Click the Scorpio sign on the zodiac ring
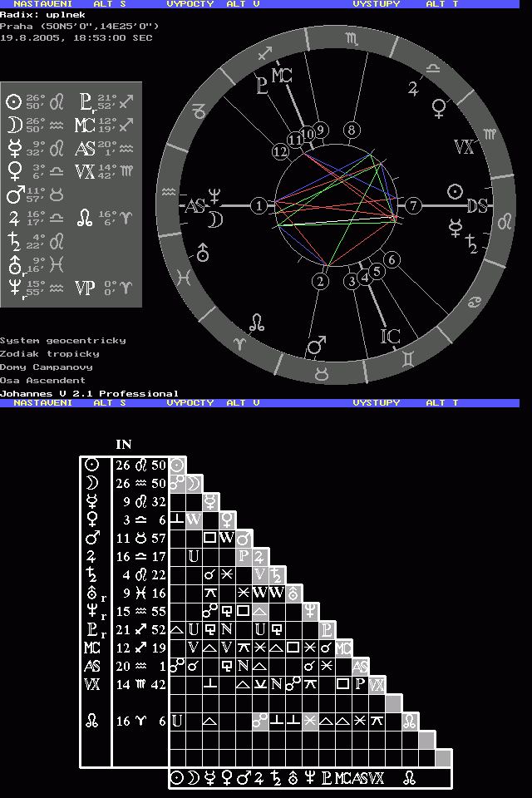532x798 pixels. tap(354, 37)
